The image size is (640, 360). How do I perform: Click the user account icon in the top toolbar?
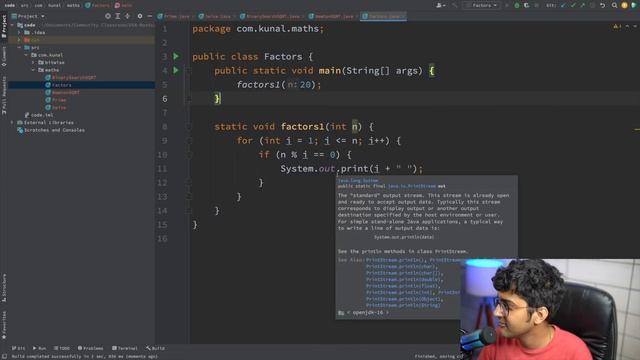point(440,5)
